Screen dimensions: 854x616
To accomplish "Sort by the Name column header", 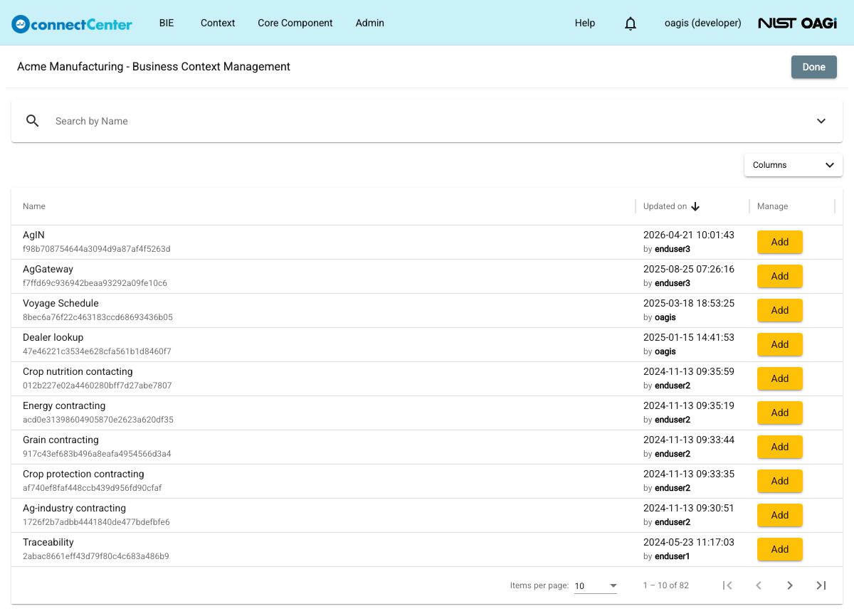I will pos(34,206).
